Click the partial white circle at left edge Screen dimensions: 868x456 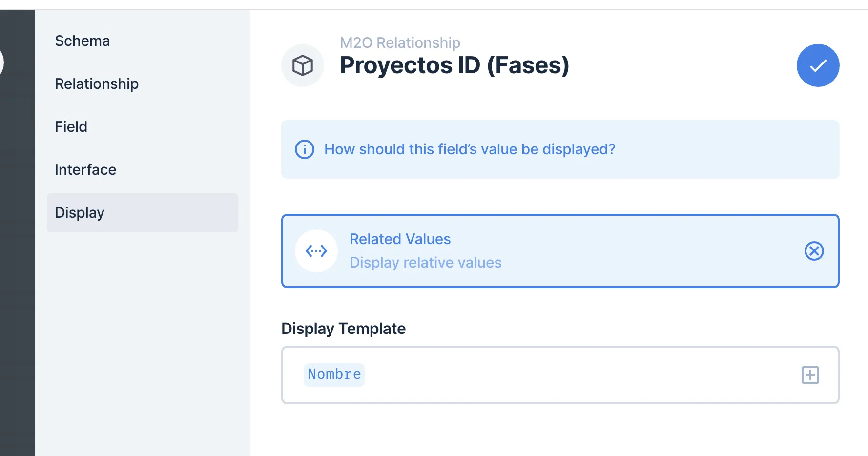(1, 62)
